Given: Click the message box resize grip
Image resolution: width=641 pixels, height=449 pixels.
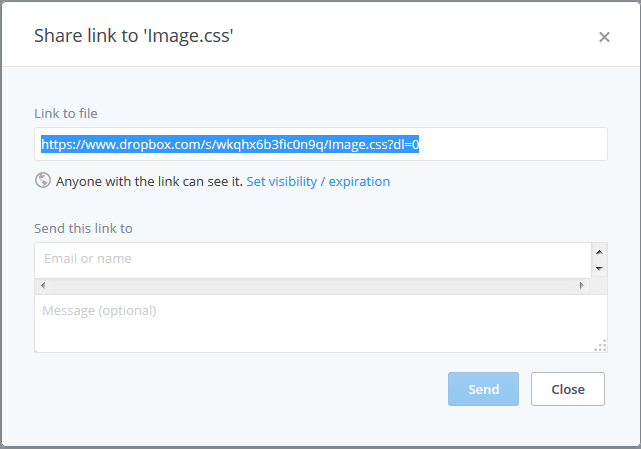Looking at the screenshot, I should point(601,346).
